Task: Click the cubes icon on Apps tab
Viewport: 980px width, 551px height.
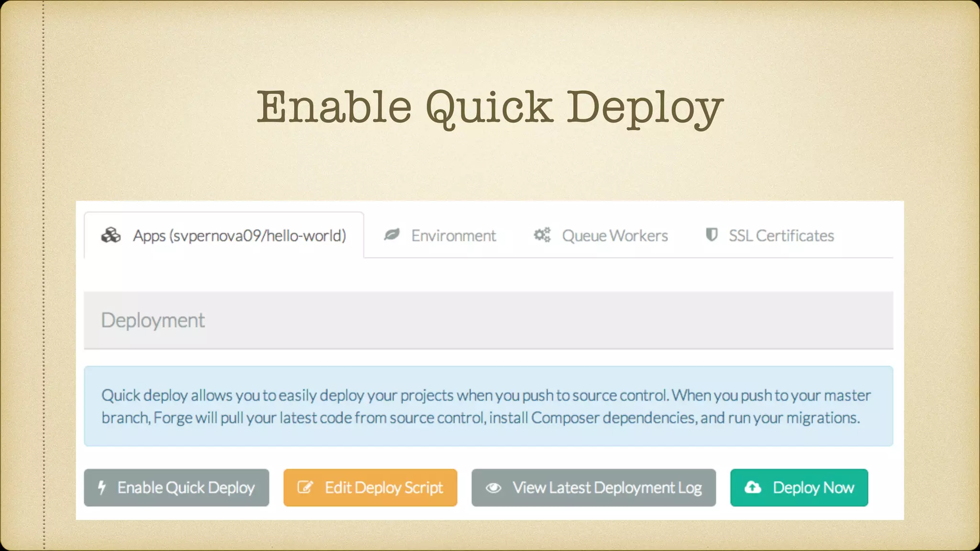Action: click(111, 235)
